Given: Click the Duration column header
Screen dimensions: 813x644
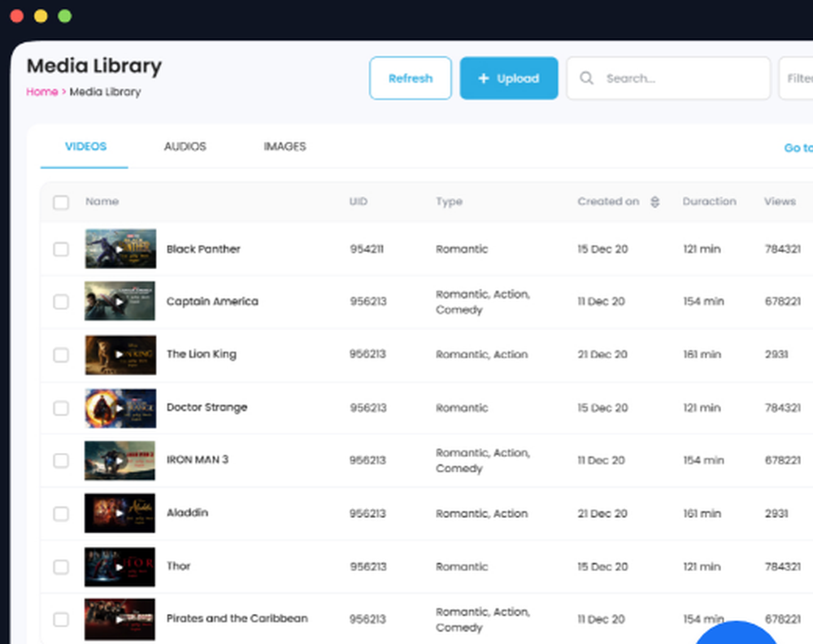Looking at the screenshot, I should [x=709, y=201].
